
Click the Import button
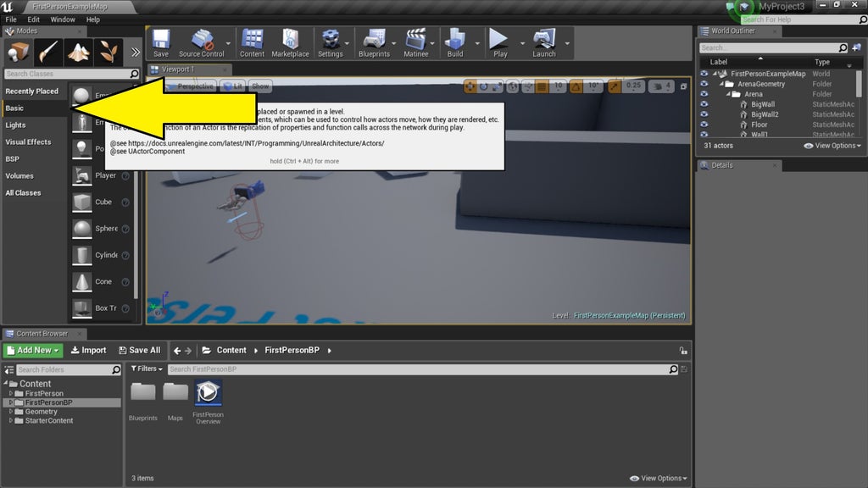click(88, 350)
